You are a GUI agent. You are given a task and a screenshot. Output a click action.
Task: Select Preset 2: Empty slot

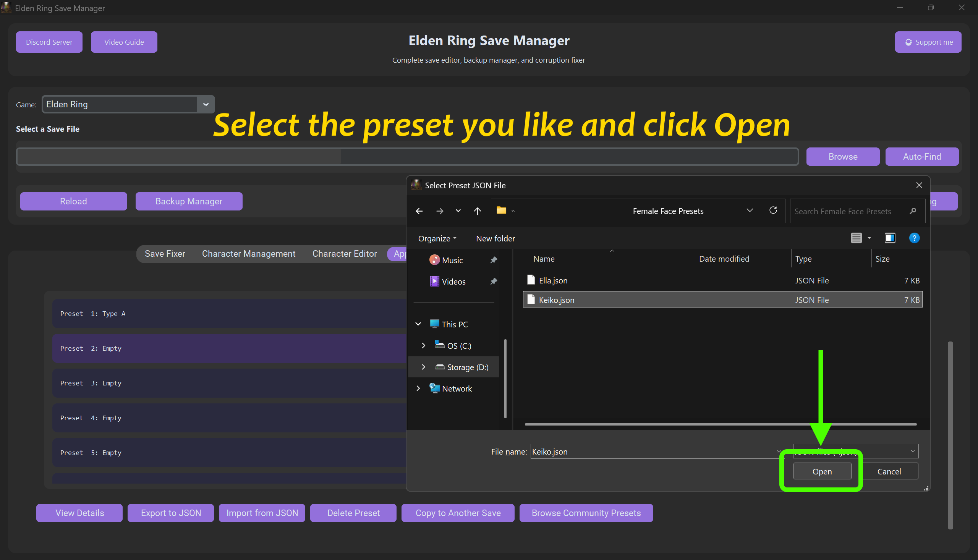(229, 348)
